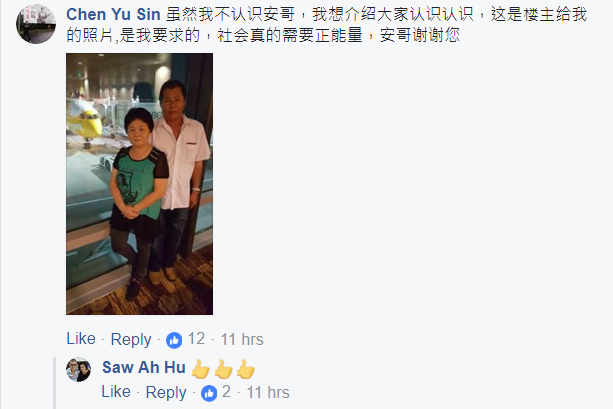The height and width of the screenshot is (409, 613).
Task: Open the Chen Yu Sin profile name link
Action: pos(113,14)
